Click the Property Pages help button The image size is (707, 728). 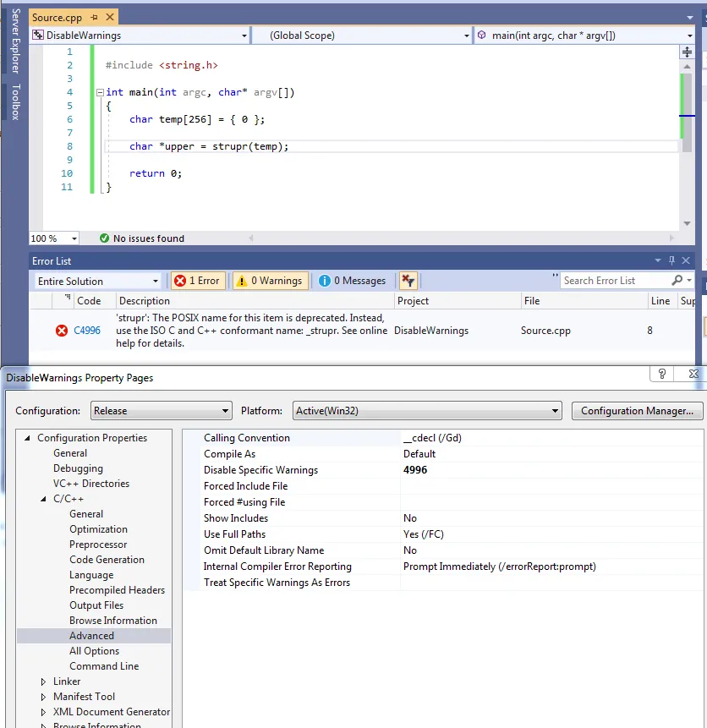(x=662, y=374)
